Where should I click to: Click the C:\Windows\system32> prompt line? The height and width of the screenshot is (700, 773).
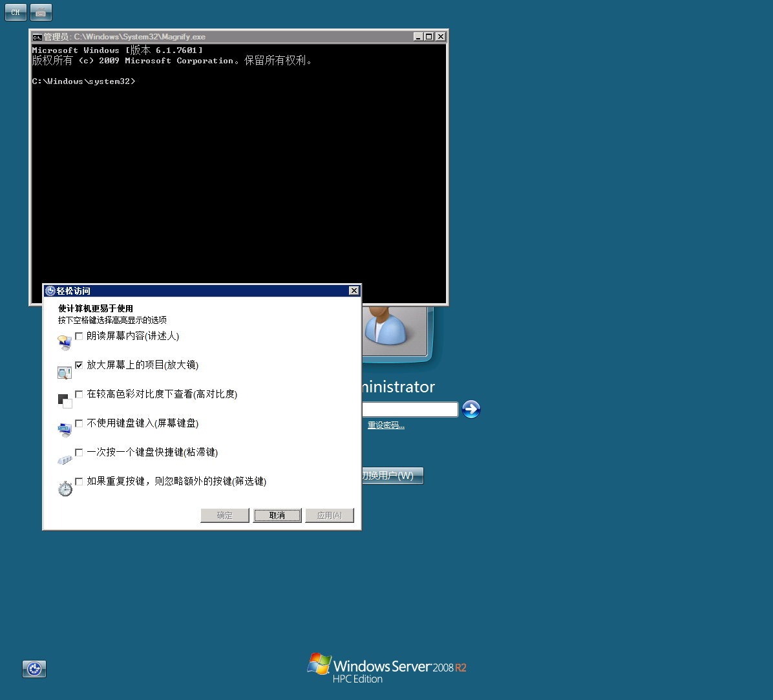(x=84, y=81)
